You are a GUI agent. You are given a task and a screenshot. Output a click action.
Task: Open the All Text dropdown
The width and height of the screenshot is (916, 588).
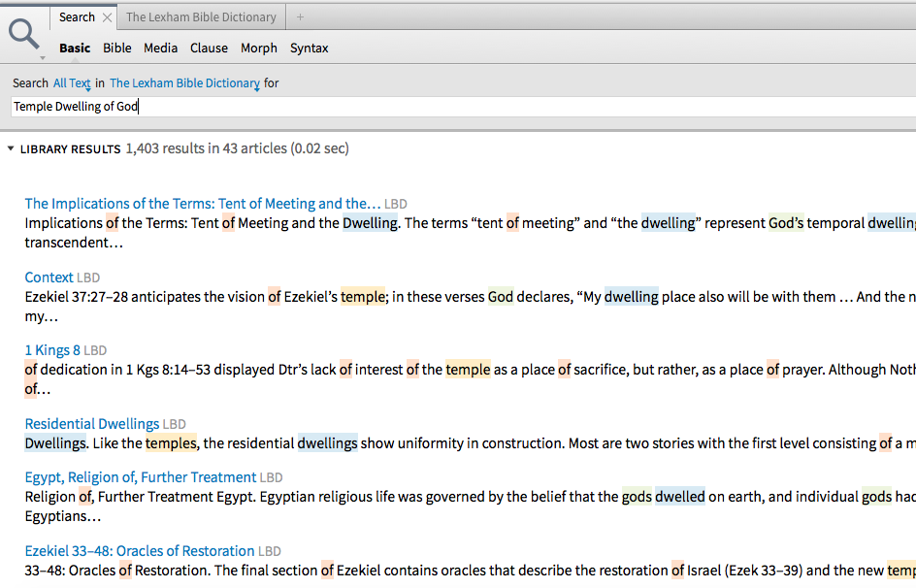coord(72,83)
